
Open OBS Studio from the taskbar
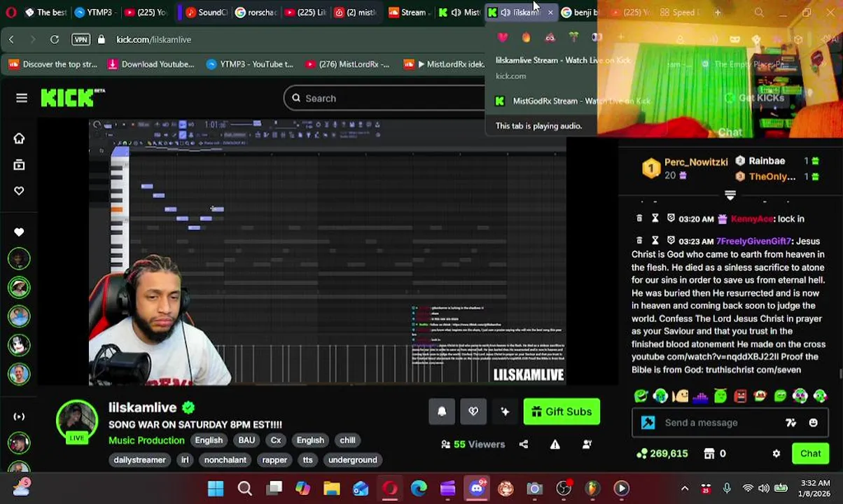(x=564, y=489)
